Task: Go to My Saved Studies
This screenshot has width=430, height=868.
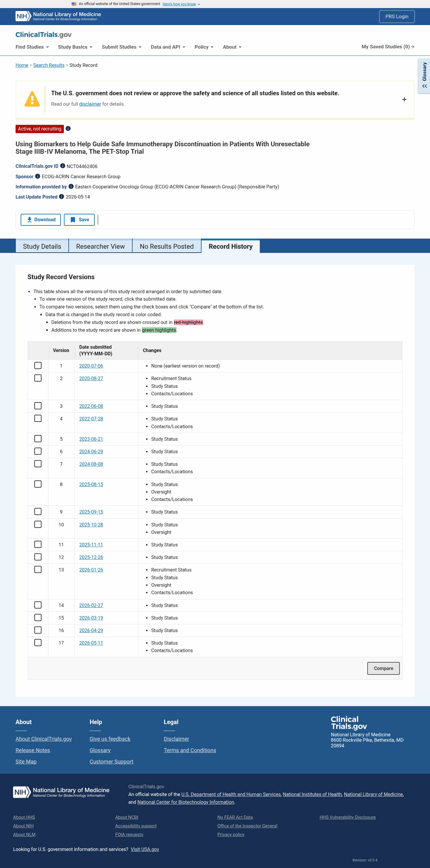Action: [388, 47]
